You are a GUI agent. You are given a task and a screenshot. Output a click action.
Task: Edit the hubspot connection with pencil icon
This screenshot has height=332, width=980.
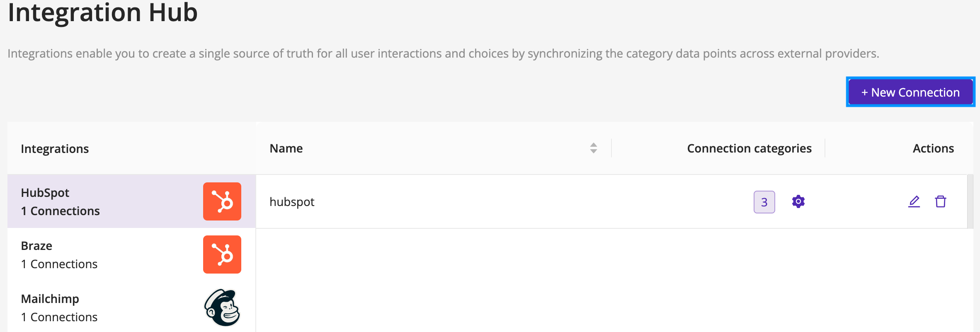[914, 201]
